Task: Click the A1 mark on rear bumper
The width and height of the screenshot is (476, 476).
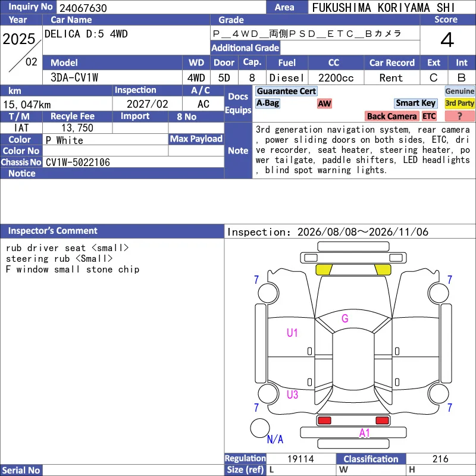Action: point(364,433)
